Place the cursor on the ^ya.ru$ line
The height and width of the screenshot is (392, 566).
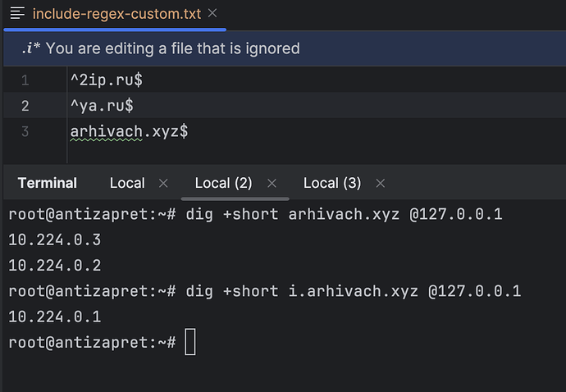pyautogui.click(x=102, y=106)
